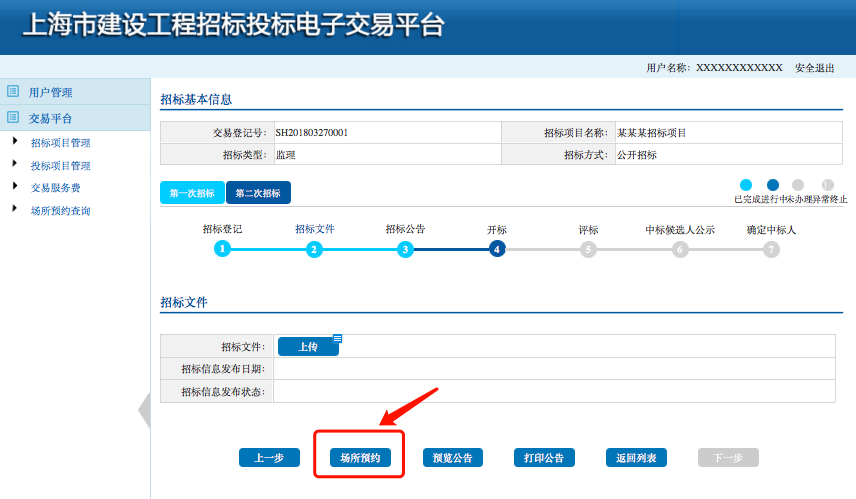This screenshot has height=499, width=856.
Task: Expand the 场所预约查询 tree arrow
Action: pyautogui.click(x=15, y=208)
